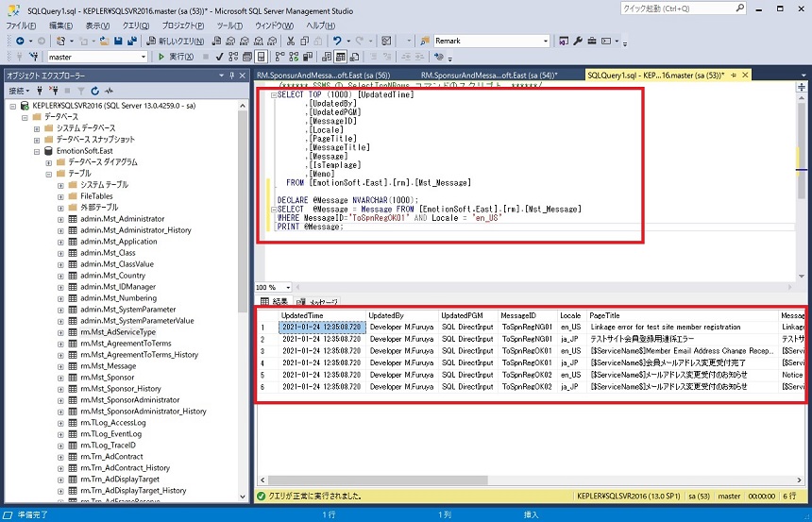This screenshot has height=522, width=812.
Task: Click the Copy icon in toolbar
Action: coord(304,41)
